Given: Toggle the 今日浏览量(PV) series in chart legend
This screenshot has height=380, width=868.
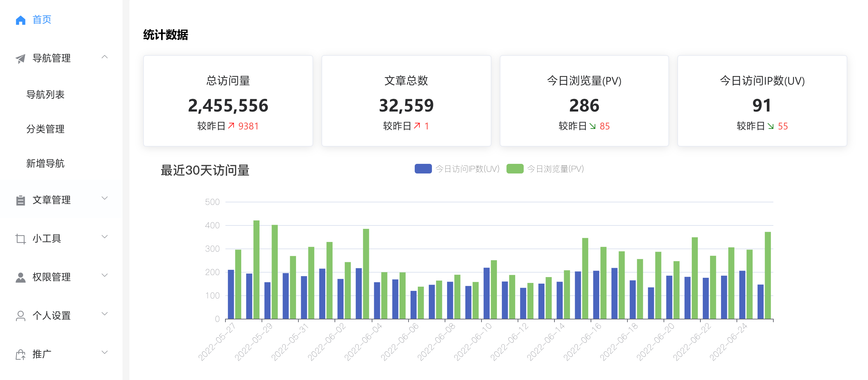Looking at the screenshot, I should pos(555,169).
